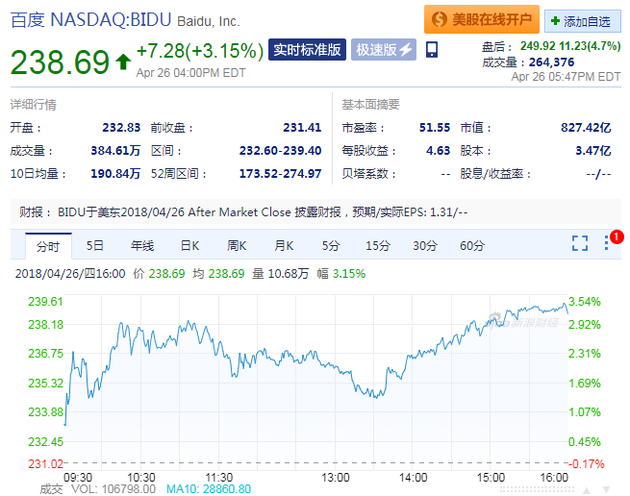The height and width of the screenshot is (496, 630).
Task: Click the MA10: 28860.80 indicator
Action: click(x=209, y=489)
